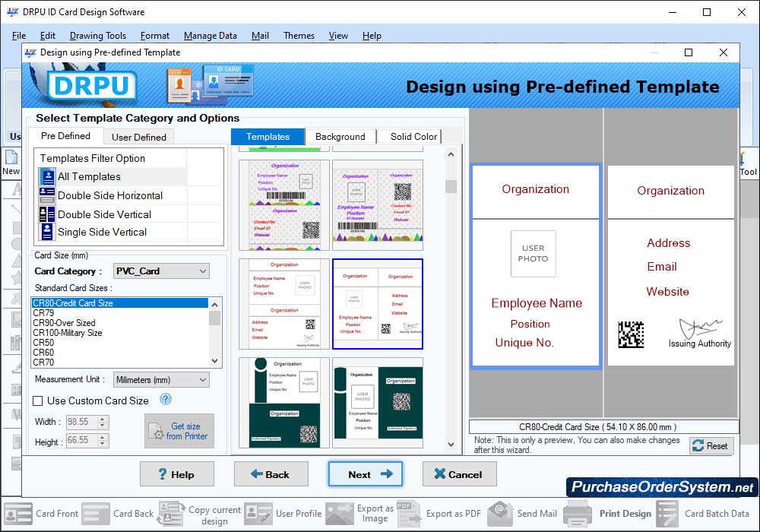Select the plain white horizontal template thumbnail
760x532 pixels.
(x=284, y=304)
